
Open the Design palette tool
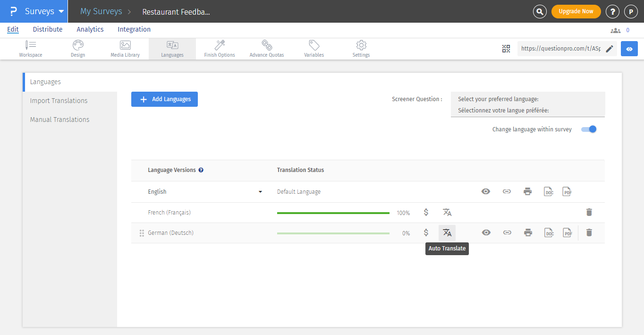tap(78, 49)
